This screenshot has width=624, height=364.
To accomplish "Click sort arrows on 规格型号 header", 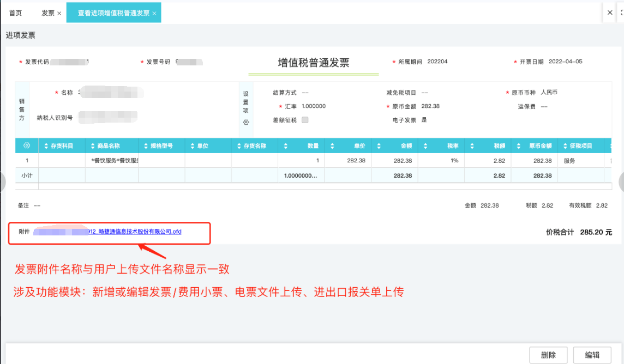I will 145,146.
